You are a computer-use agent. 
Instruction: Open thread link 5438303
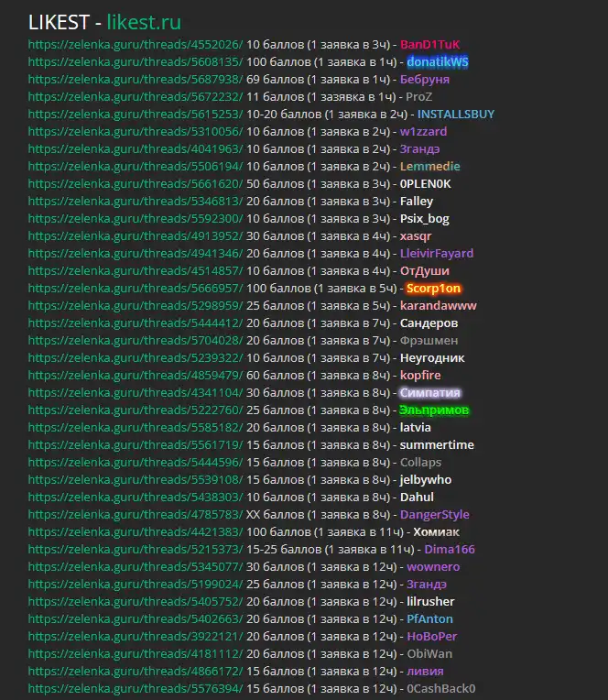[136, 498]
